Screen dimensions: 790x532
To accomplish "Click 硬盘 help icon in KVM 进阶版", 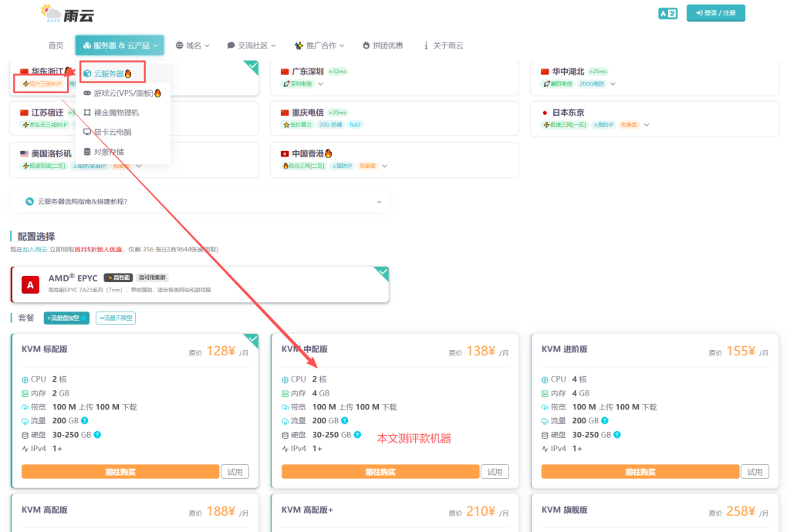I will 617,435.
